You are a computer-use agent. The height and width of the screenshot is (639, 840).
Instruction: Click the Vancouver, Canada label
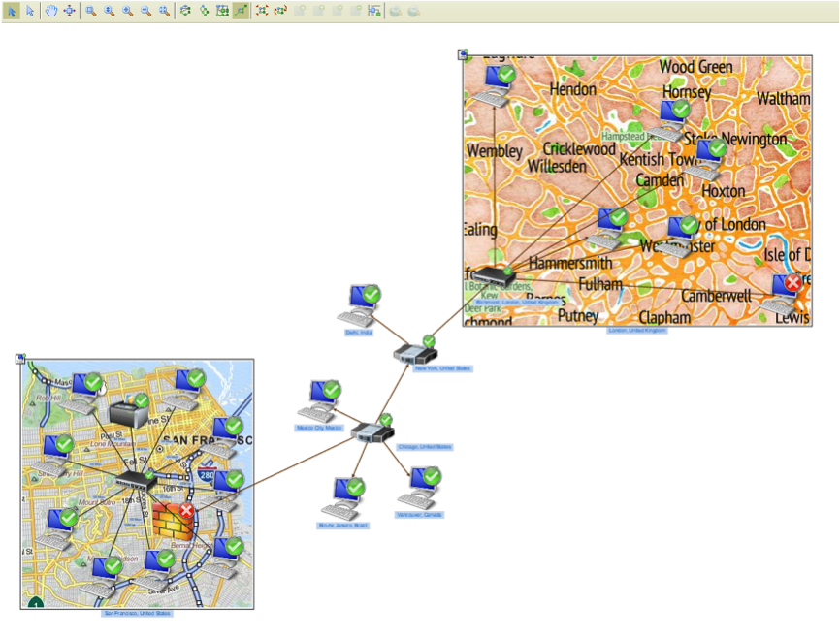coord(419,515)
